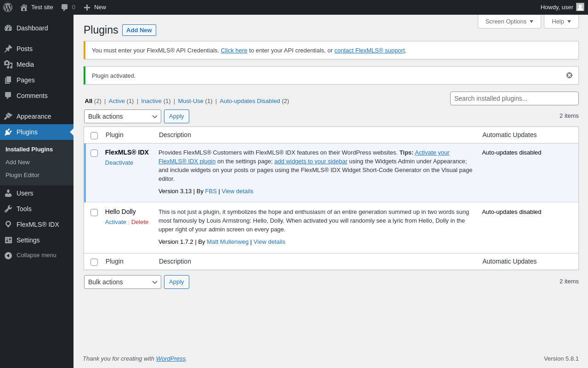This screenshot has width=588, height=368.
Task: Click New label in admin bar
Action: 100,7
